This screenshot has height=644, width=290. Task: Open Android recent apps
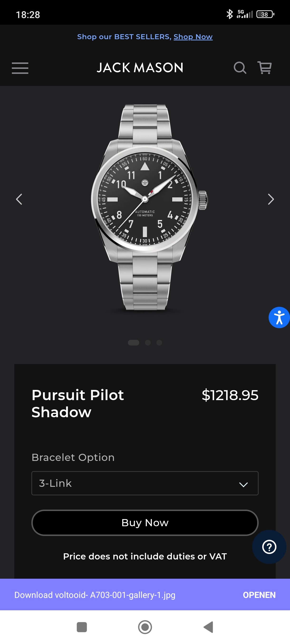[82, 627]
